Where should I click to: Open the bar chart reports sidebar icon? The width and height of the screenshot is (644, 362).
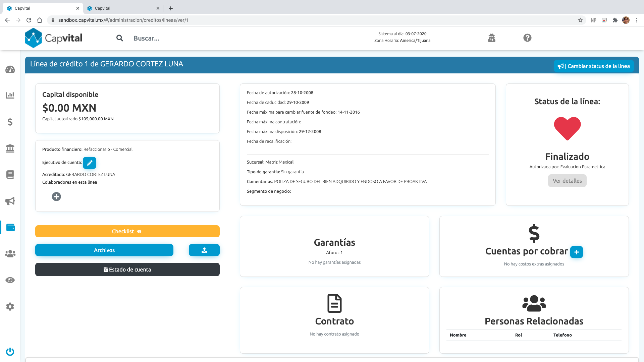pos(10,95)
